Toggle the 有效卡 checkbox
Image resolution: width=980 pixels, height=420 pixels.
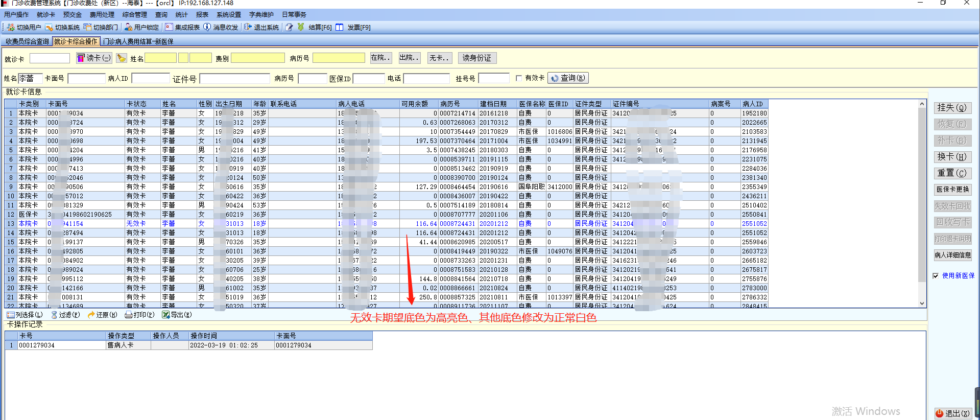[x=519, y=78]
